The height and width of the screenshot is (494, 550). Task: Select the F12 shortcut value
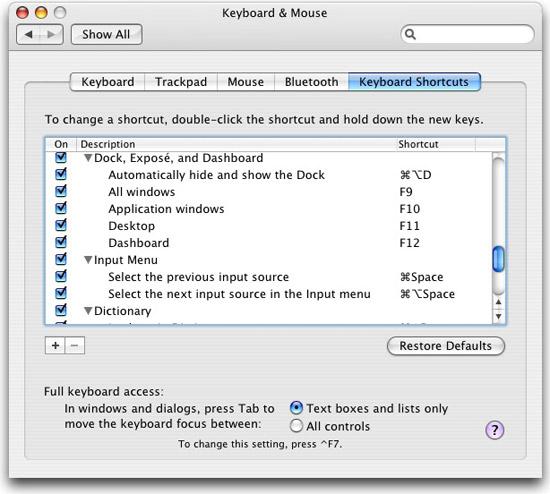[x=410, y=243]
